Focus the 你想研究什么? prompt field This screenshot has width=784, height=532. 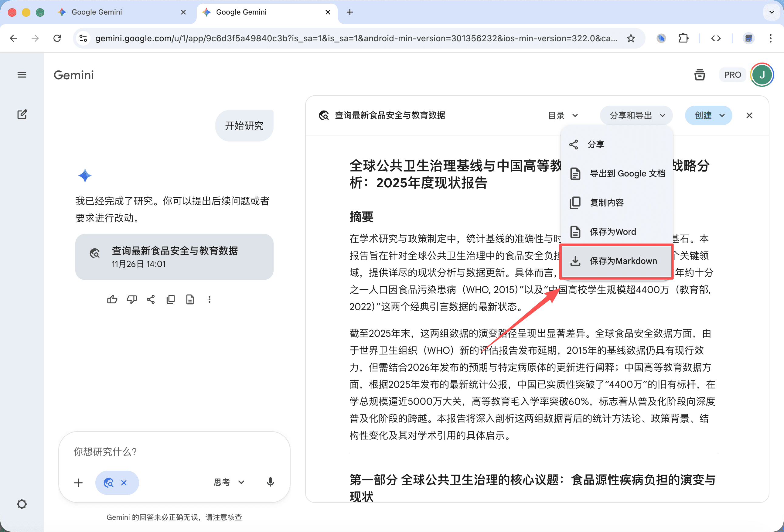tap(169, 452)
